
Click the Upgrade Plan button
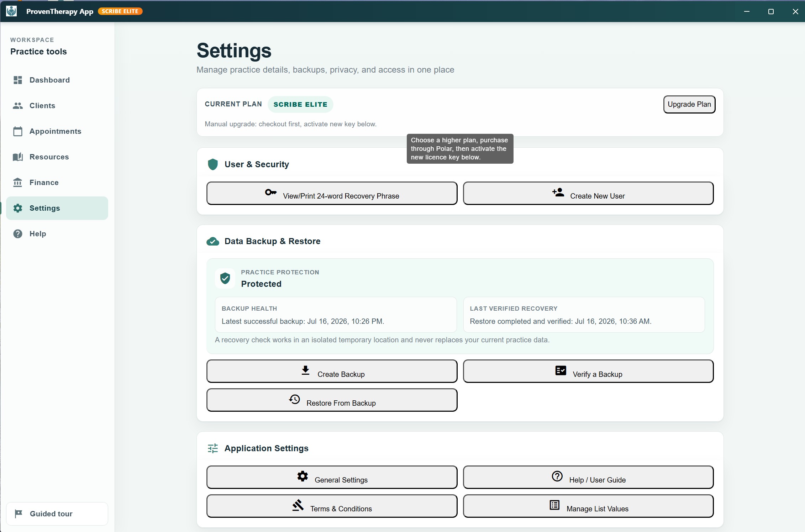tap(689, 104)
